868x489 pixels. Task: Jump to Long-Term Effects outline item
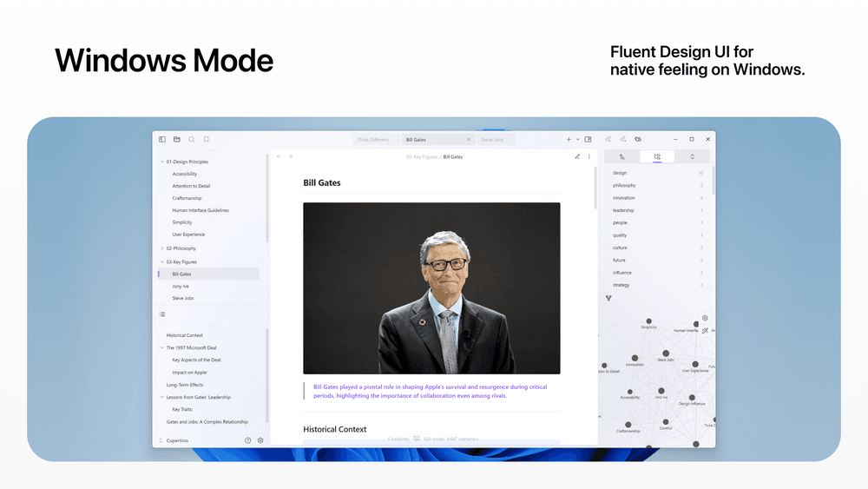(185, 385)
